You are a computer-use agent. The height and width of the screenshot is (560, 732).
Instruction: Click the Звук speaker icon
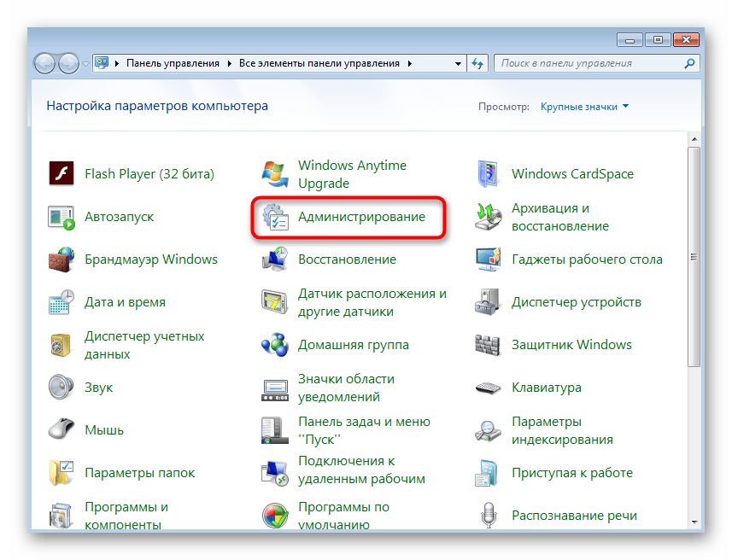(x=61, y=388)
